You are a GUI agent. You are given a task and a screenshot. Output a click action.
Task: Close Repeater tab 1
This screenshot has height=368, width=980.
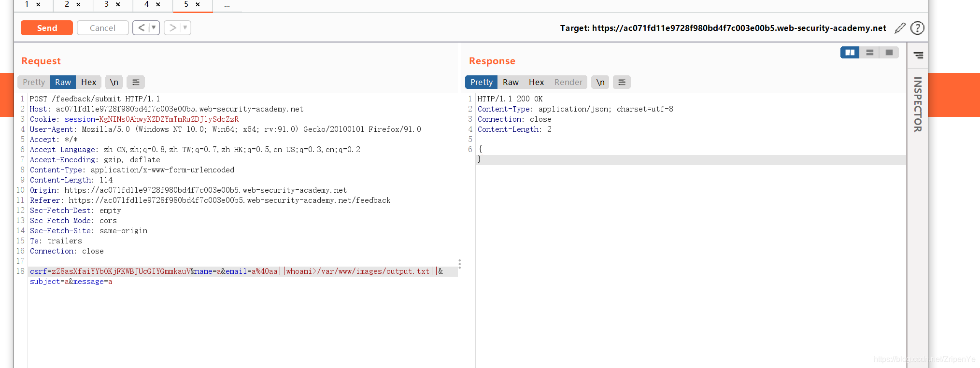[38, 4]
